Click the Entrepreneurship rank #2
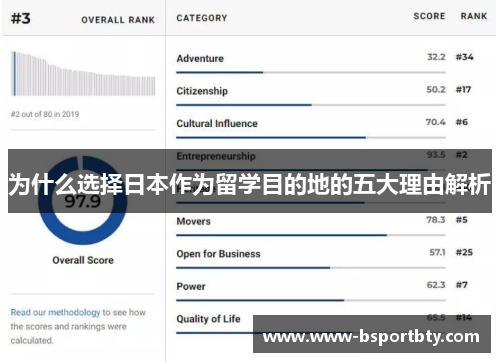 point(462,155)
